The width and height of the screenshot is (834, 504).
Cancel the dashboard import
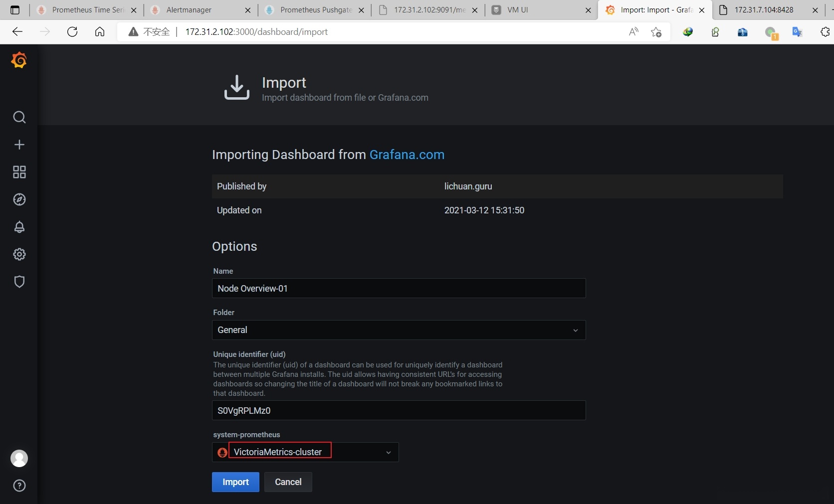(x=288, y=482)
